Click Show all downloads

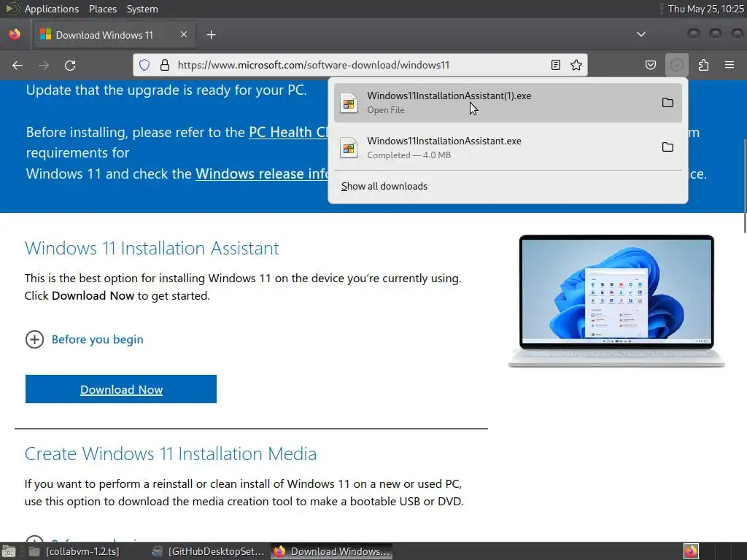pos(384,186)
